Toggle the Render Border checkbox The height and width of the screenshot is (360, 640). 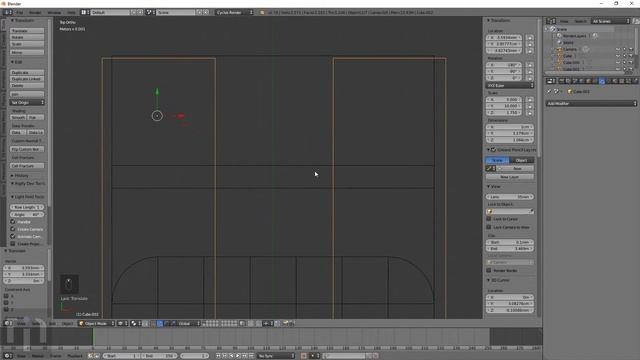(489, 271)
